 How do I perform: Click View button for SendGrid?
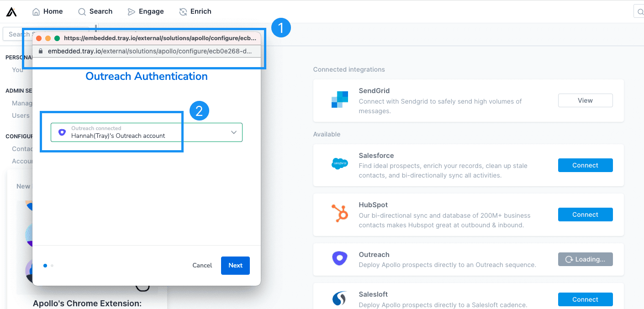585,100
